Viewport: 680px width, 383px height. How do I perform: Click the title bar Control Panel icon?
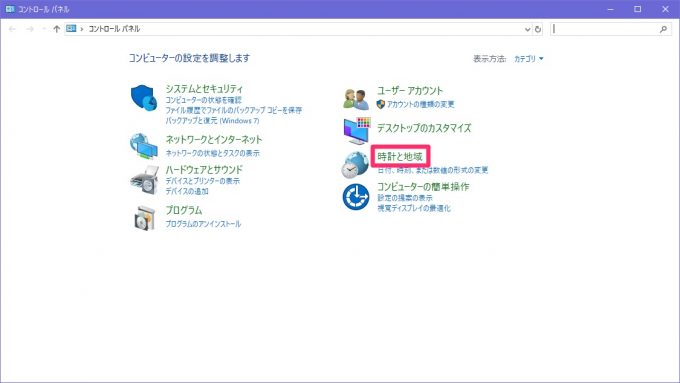[x=10, y=9]
